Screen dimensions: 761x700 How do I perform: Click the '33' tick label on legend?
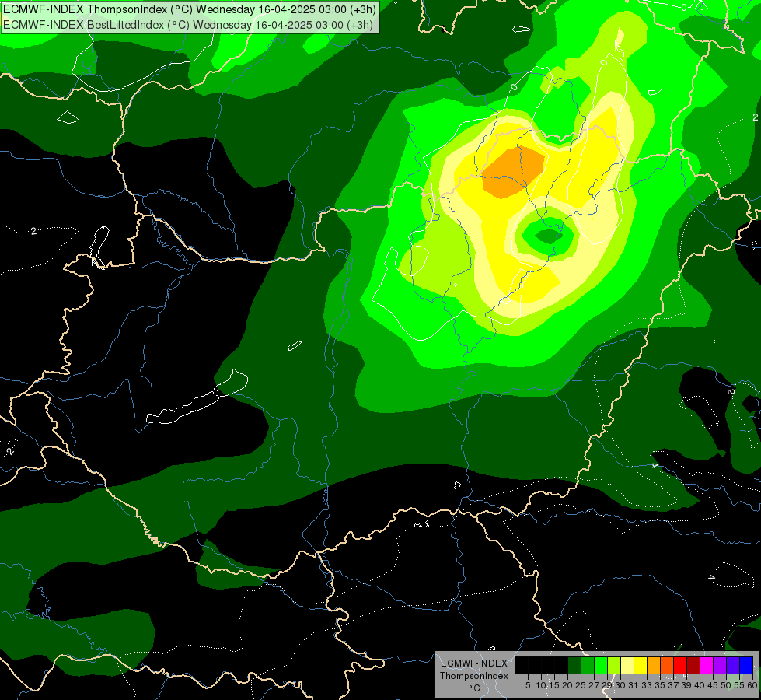pos(647,685)
